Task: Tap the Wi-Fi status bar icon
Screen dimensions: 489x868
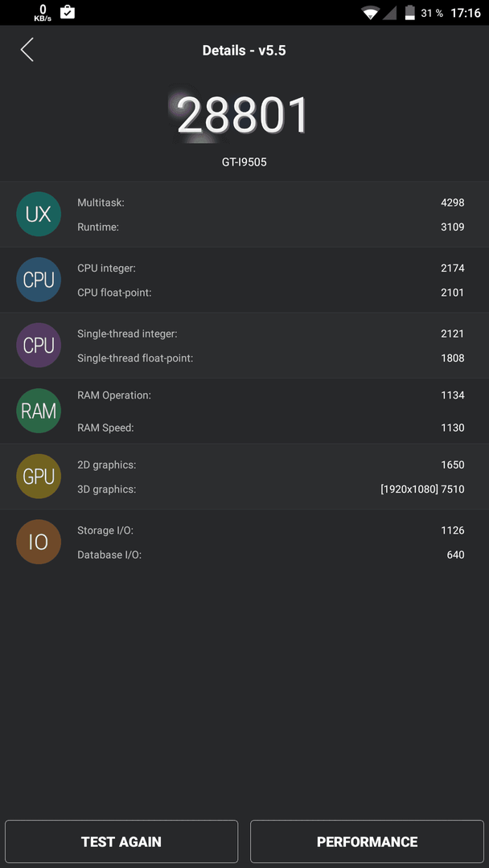Action: click(370, 13)
